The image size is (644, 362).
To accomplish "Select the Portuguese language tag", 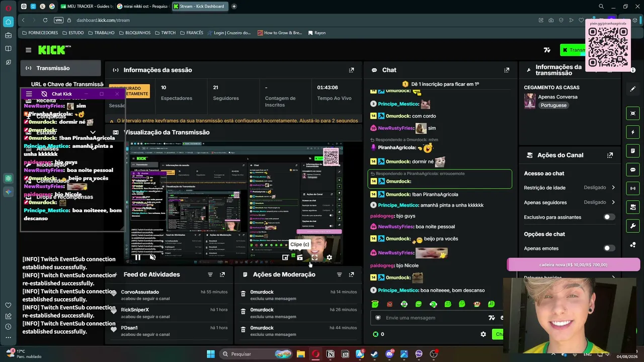I will (x=553, y=106).
